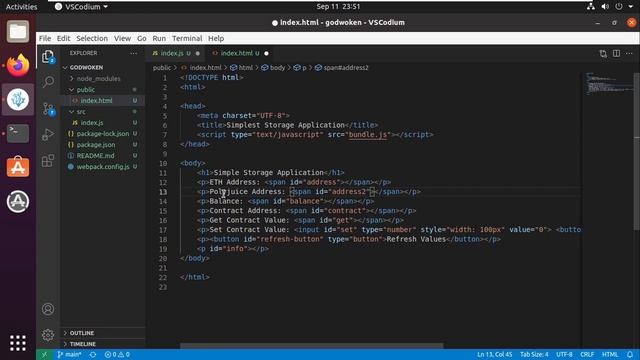Open the Accounts menu icon
Viewport: 640px width, 360px height.
click(x=48, y=309)
